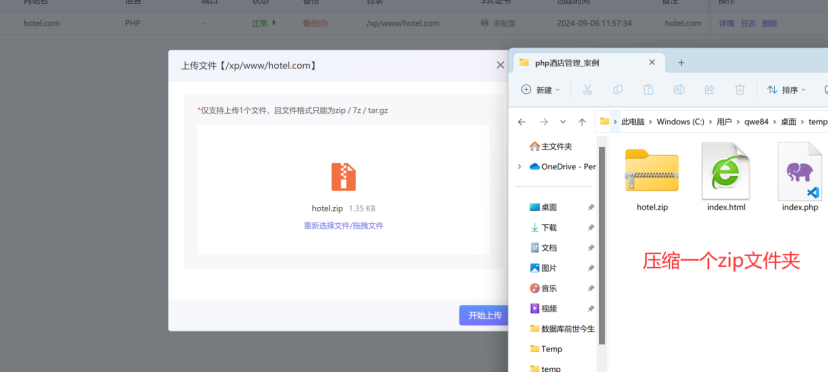Close the php酒店管理_案例 Explorer tab
Screen dimensions: 828x372
[x=652, y=62]
